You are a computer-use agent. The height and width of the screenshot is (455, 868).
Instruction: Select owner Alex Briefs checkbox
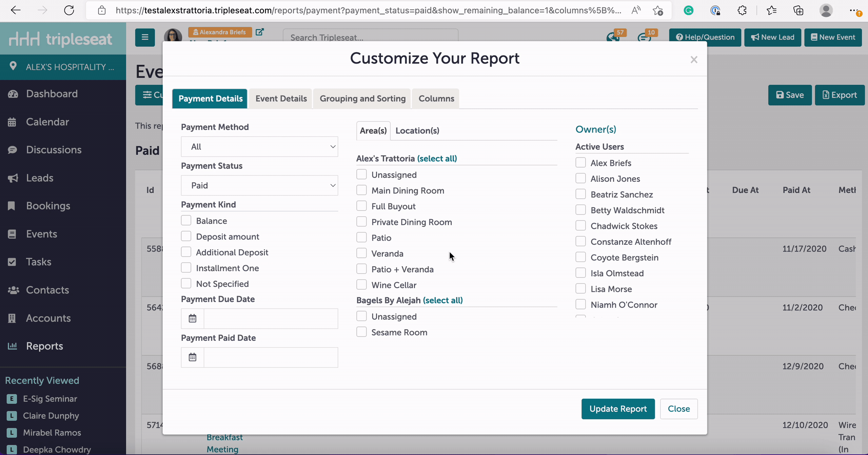(x=580, y=163)
